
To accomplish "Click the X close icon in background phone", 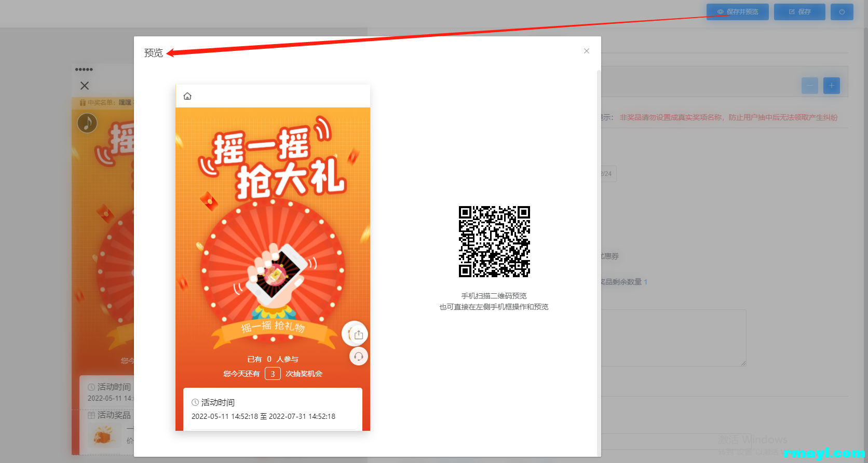I will pos(85,86).
